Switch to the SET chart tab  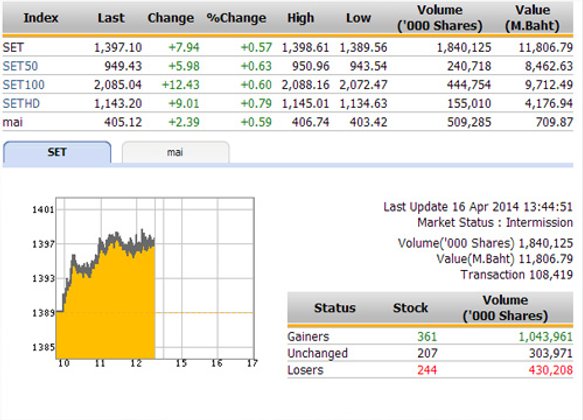[x=57, y=152]
